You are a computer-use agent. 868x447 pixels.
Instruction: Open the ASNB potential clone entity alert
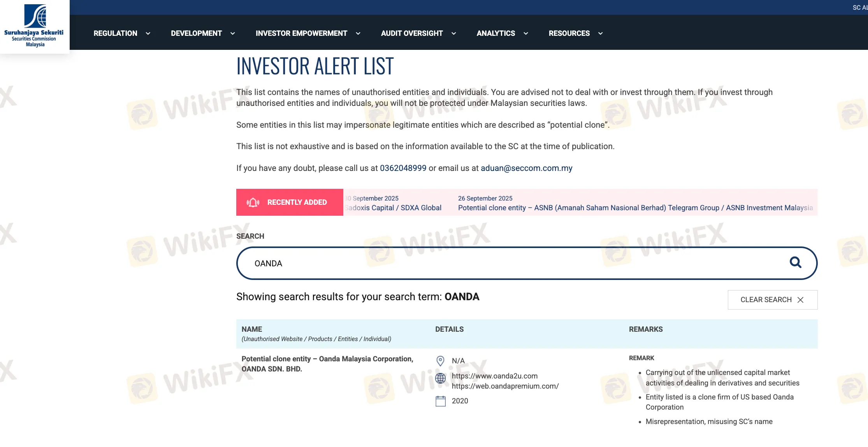(635, 208)
